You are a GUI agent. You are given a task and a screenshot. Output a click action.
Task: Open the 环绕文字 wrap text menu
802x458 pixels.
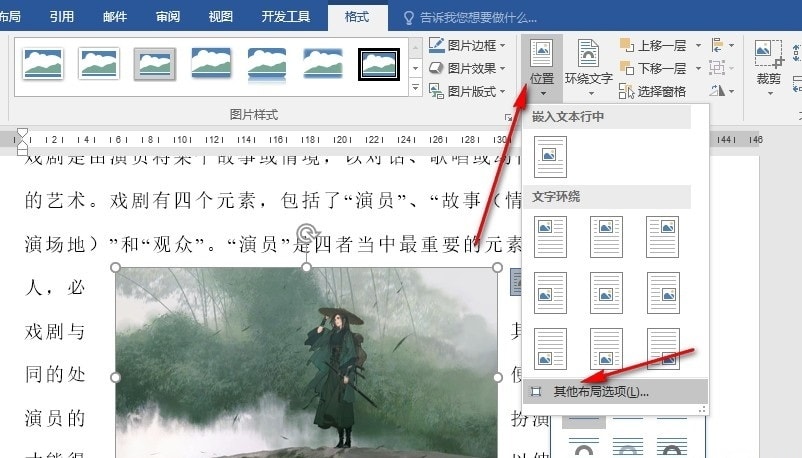tap(589, 69)
